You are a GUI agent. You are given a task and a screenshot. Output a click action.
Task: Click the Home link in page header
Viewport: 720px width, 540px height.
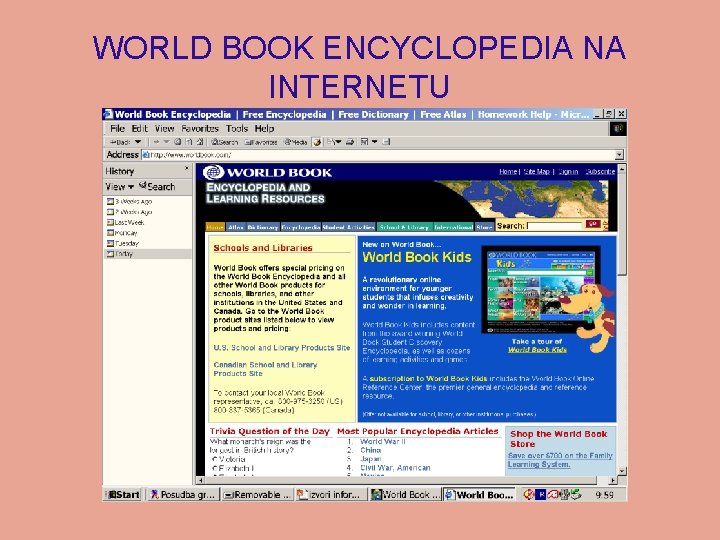coord(507,172)
